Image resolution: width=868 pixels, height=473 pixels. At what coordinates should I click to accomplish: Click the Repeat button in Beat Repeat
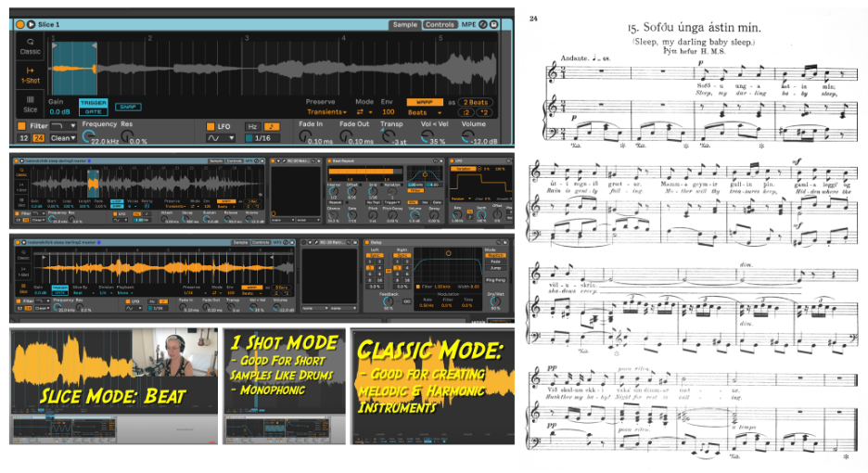(x=335, y=203)
